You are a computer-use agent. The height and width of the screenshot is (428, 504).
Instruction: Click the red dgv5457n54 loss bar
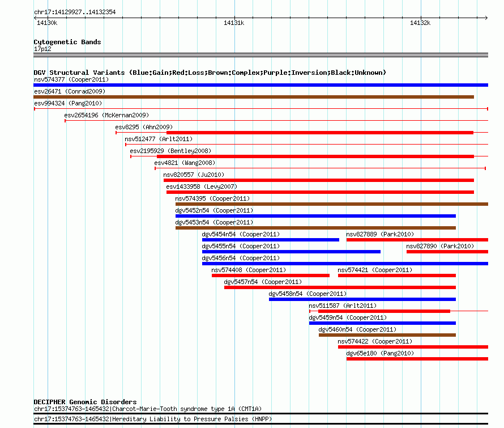tap(340, 287)
